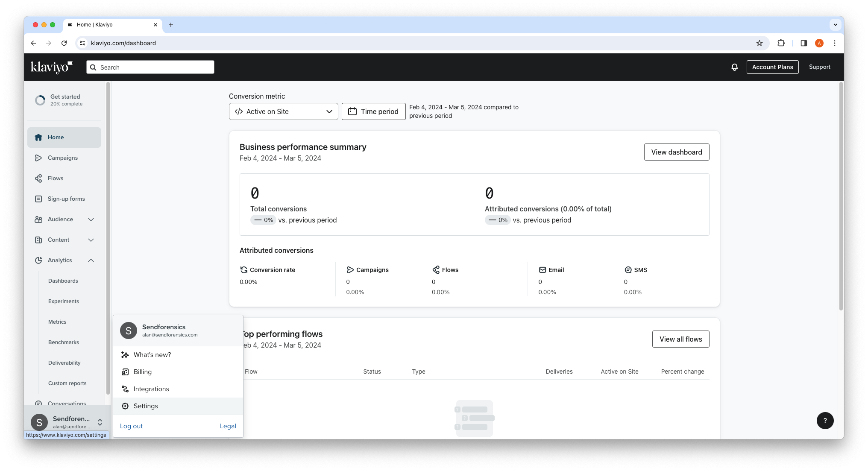The image size is (868, 471).
Task: Click the Get started progress ring
Action: coord(40,100)
